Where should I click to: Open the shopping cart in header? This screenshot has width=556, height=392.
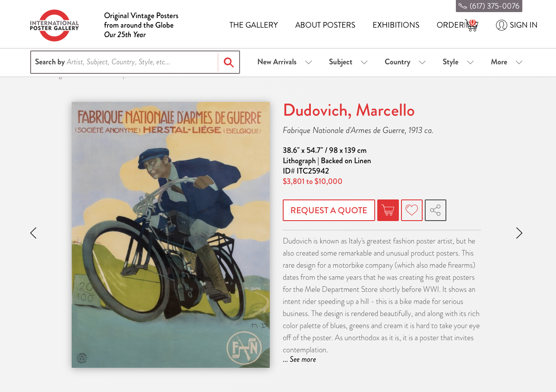pos(471,25)
